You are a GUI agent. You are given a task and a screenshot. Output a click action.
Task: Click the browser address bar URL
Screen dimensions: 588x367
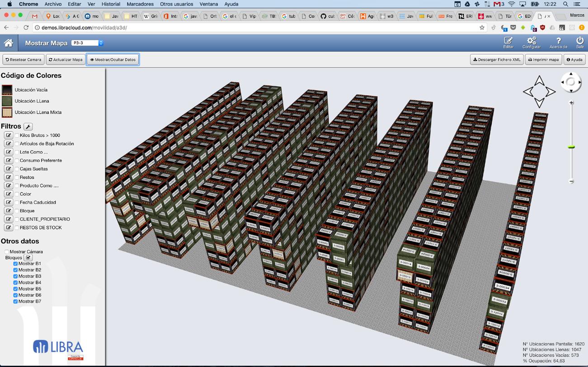pos(84,28)
